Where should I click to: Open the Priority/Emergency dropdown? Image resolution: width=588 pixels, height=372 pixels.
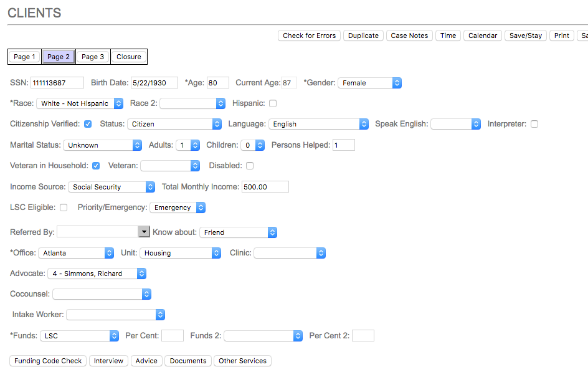point(178,207)
